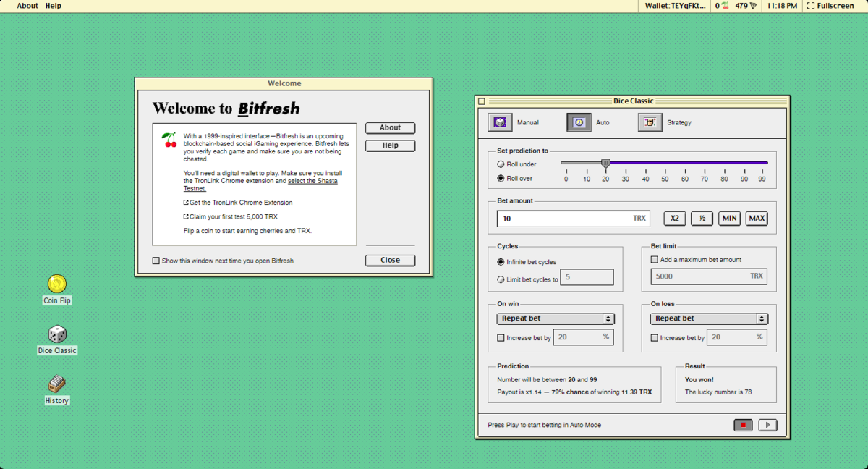Viewport: 868px width, 469px height.
Task: Focus the Bet amount input field
Action: (574, 219)
